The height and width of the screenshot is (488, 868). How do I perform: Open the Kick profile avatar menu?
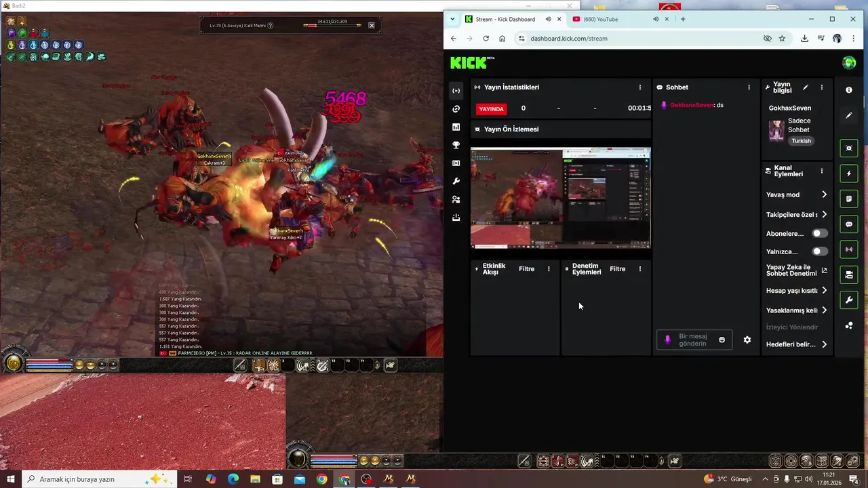(x=849, y=63)
